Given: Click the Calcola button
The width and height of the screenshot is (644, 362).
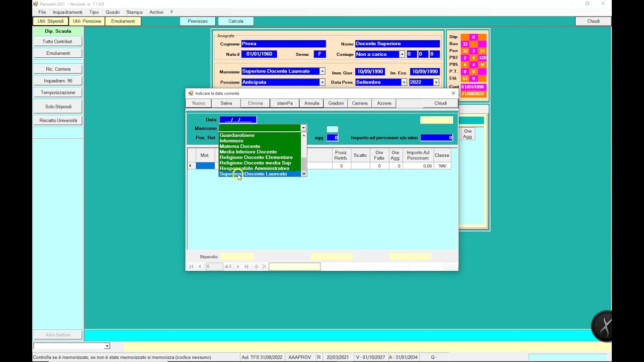Looking at the screenshot, I should [236, 21].
